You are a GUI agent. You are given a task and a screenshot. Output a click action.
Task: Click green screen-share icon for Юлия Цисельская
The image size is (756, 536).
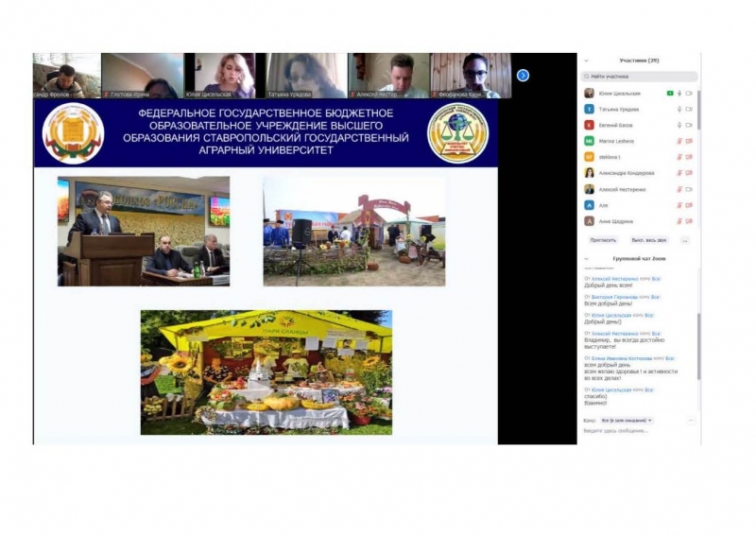(669, 93)
